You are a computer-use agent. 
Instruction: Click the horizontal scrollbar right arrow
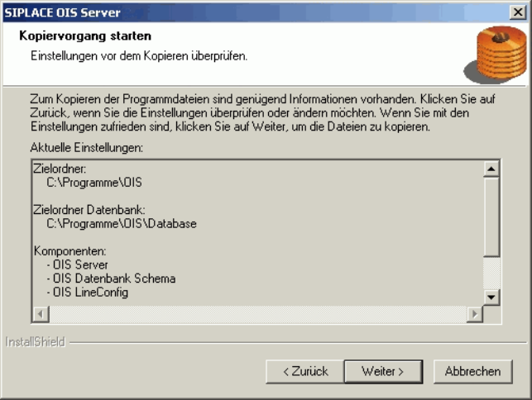[x=474, y=314]
